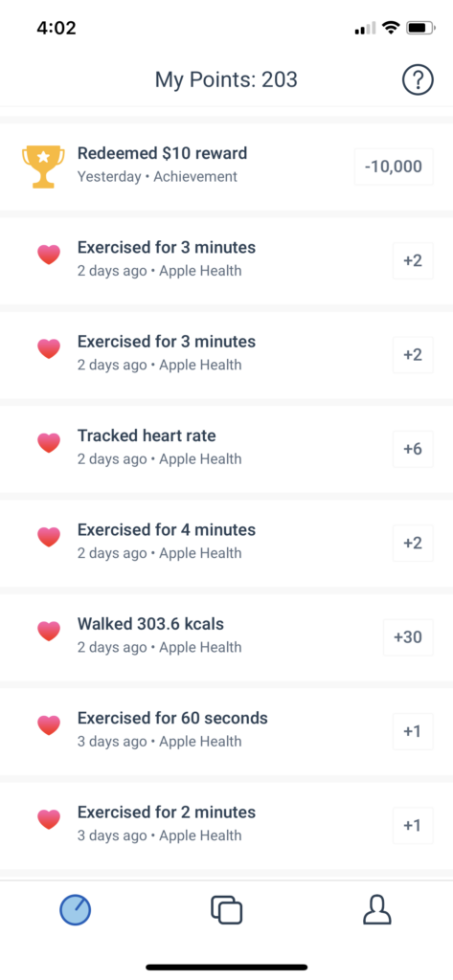Viewport: 453px width, 980px height.
Task: Tap the heart icon beside Exercised for 4 minutes
Action: pos(49,537)
